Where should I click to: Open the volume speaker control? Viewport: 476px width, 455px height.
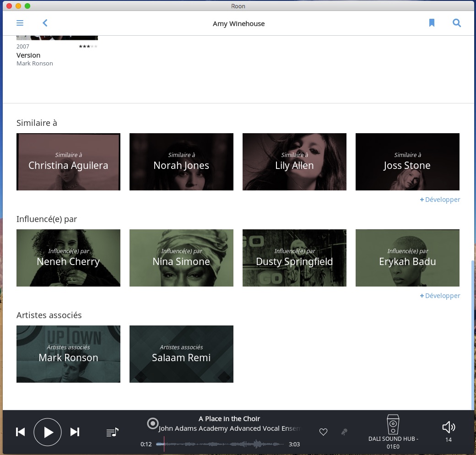click(449, 427)
